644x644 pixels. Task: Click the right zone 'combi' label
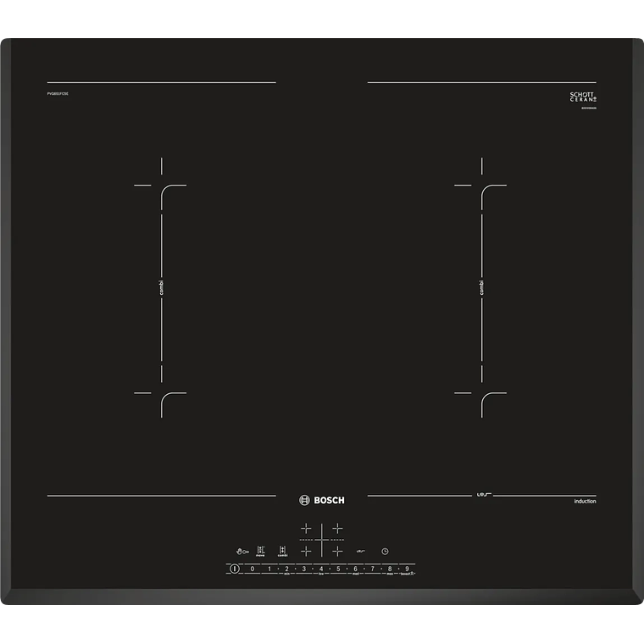[x=481, y=287]
